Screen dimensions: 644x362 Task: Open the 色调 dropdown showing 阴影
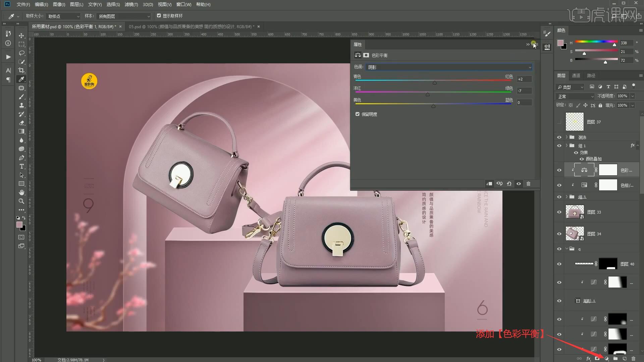tap(449, 67)
